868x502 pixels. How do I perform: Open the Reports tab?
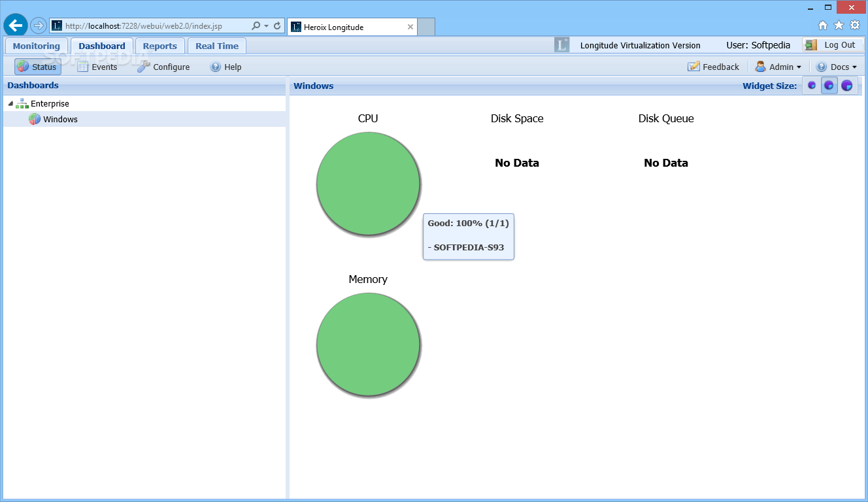[160, 46]
